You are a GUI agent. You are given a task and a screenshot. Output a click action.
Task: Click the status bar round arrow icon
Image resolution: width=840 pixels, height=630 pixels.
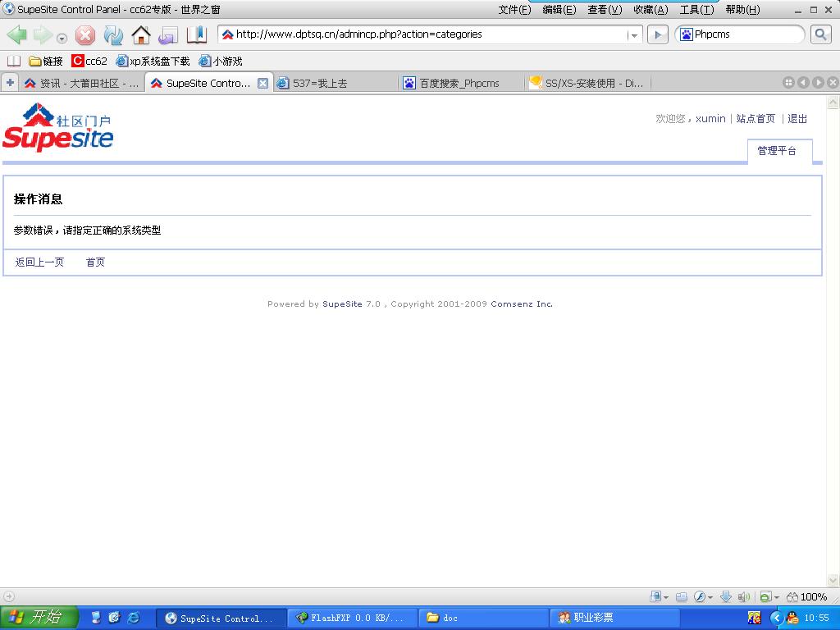tap(8, 596)
